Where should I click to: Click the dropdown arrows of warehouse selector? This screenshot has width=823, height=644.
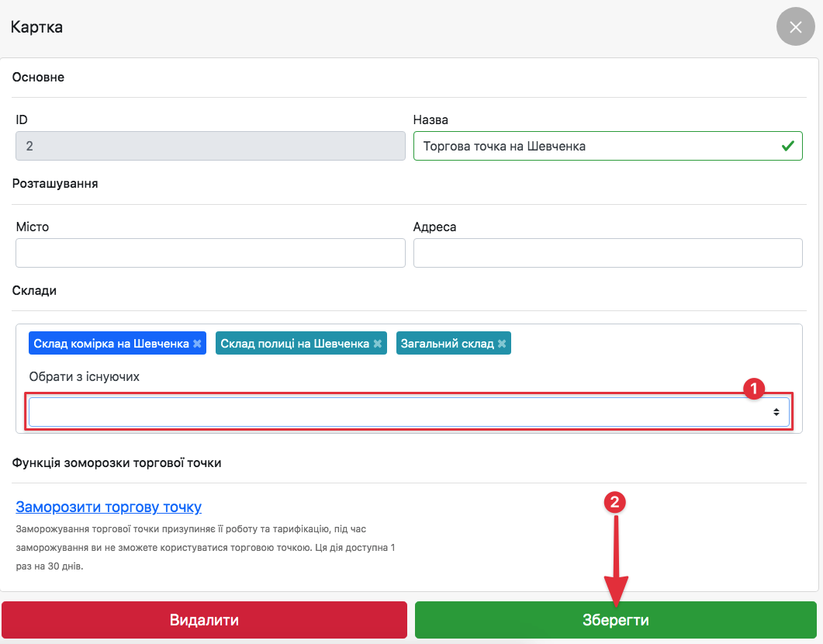[x=776, y=413]
